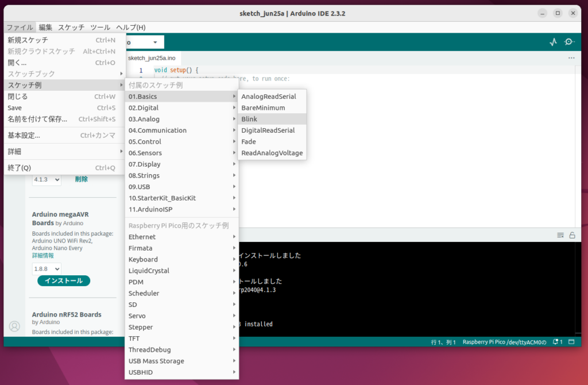Open the Fade example
Screen dimensions: 588x385
[272, 141]
